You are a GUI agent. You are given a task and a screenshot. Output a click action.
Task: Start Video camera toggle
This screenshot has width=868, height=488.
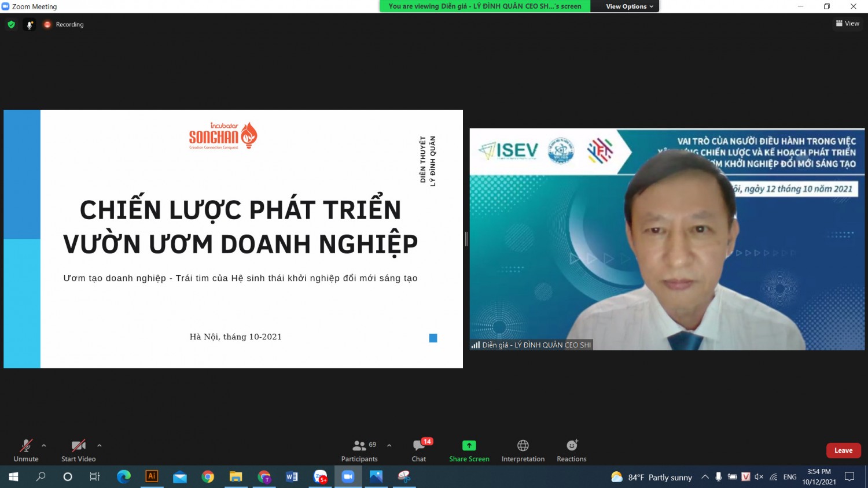click(79, 451)
